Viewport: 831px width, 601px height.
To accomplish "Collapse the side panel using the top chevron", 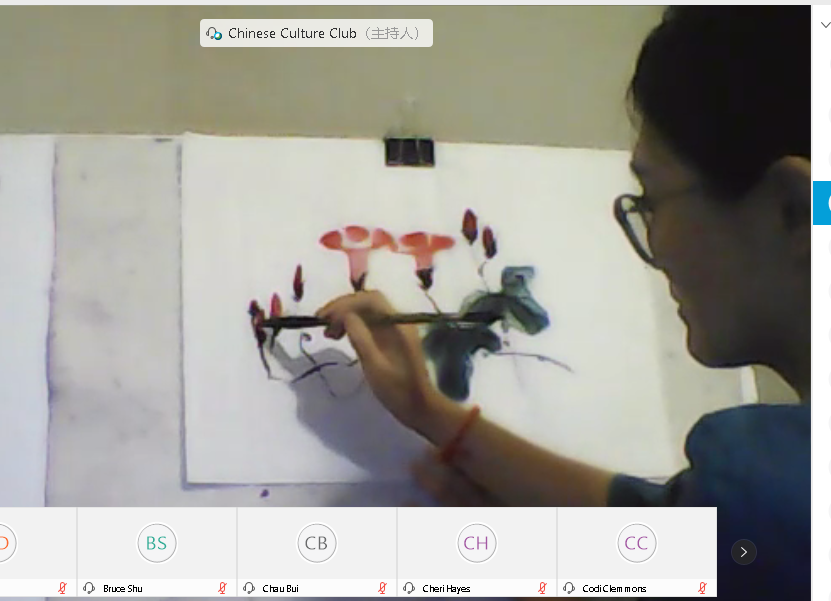I will [824, 25].
